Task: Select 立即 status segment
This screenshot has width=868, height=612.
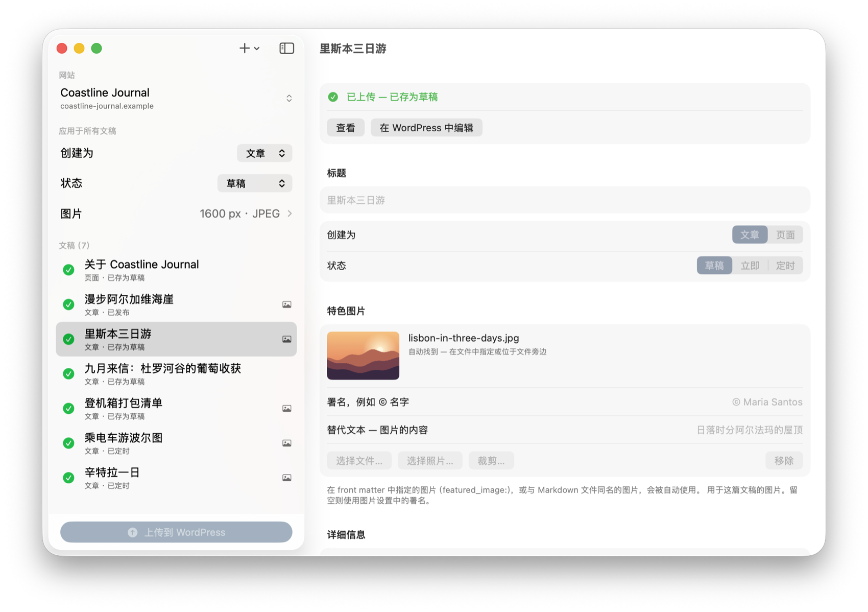Action: click(x=750, y=266)
